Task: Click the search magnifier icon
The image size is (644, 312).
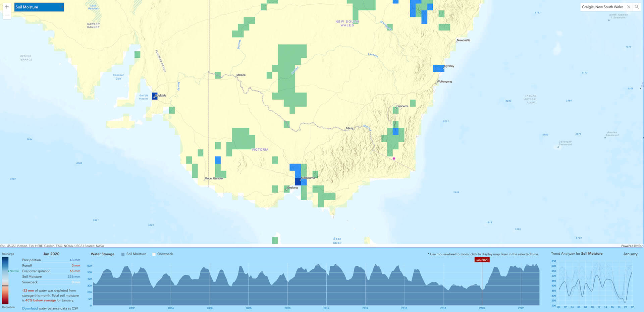Action: click(637, 7)
